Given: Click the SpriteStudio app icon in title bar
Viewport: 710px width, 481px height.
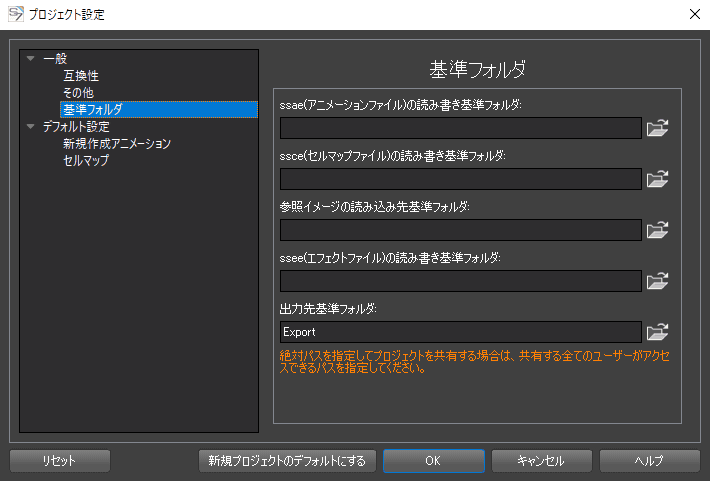Looking at the screenshot, I should tap(16, 14).
